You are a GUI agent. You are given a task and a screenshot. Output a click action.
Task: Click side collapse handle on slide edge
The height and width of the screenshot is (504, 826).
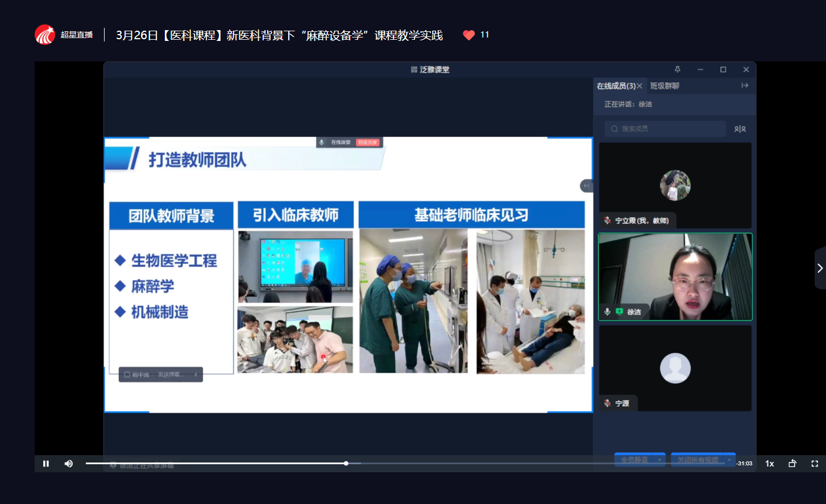tap(586, 186)
